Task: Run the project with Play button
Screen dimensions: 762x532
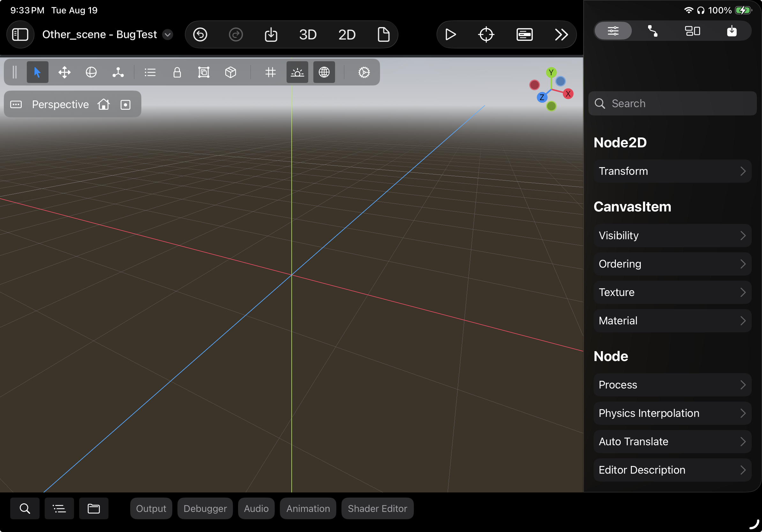Action: coord(450,34)
